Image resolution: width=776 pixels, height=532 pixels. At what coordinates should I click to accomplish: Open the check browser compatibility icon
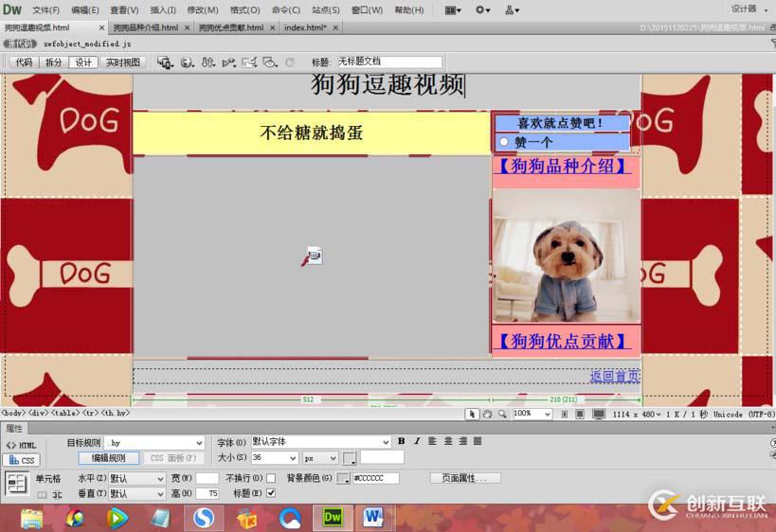click(249, 62)
